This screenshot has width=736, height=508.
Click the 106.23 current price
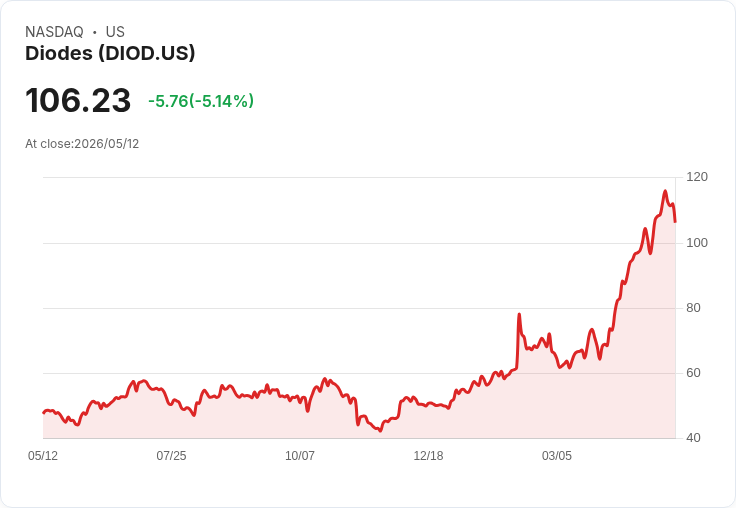[78, 100]
